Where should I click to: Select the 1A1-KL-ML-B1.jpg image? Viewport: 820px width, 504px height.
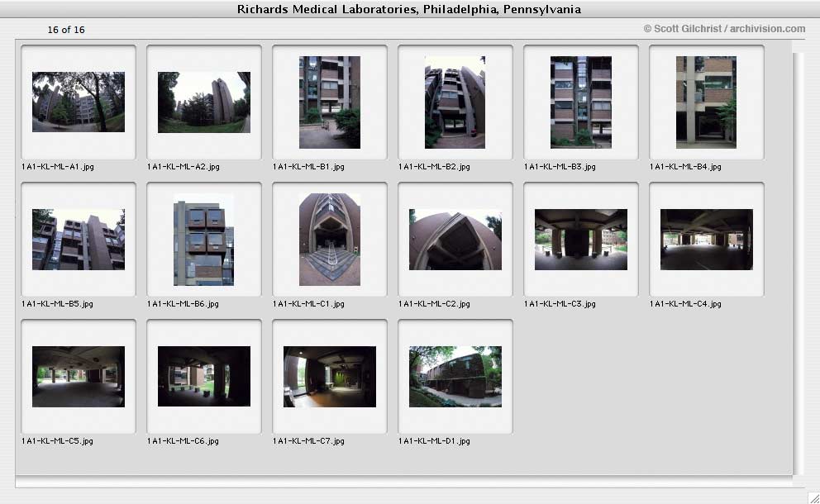click(x=330, y=102)
